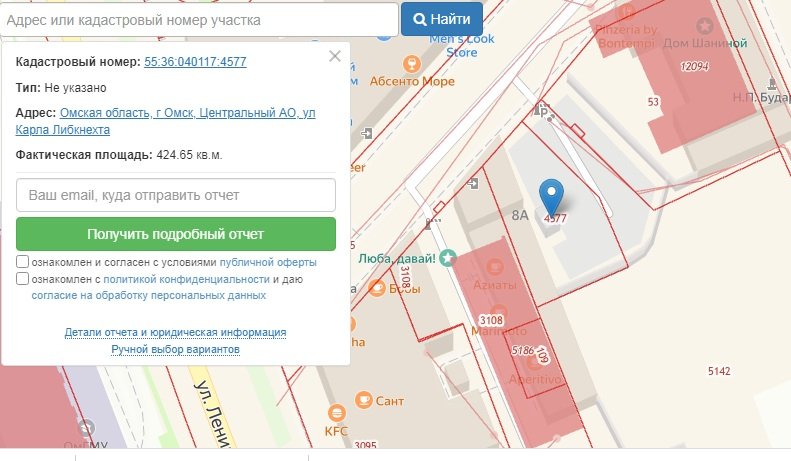Click the 5142 parcel label
791x461 pixels.
(x=719, y=371)
